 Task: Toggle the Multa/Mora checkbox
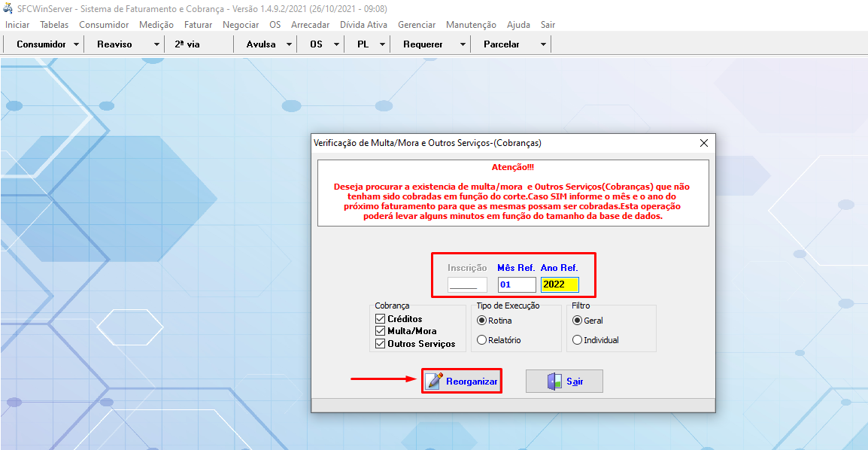coord(380,331)
